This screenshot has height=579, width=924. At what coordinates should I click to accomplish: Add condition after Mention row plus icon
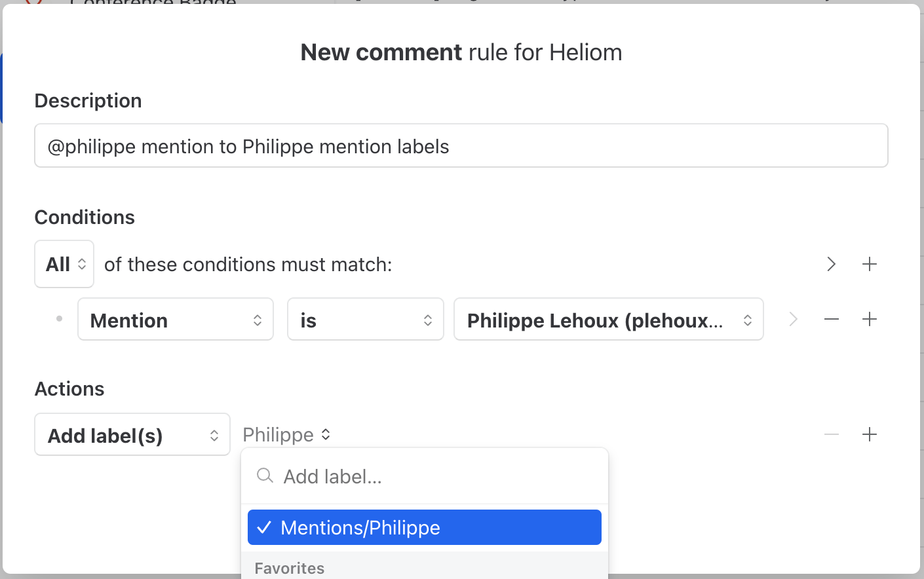point(870,319)
